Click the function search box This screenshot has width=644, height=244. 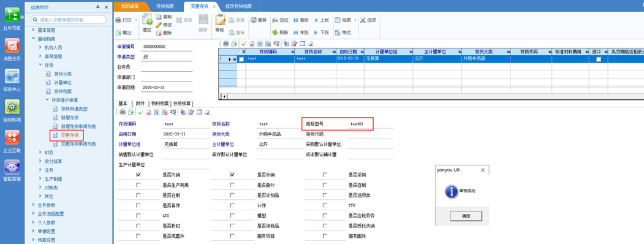(x=69, y=19)
